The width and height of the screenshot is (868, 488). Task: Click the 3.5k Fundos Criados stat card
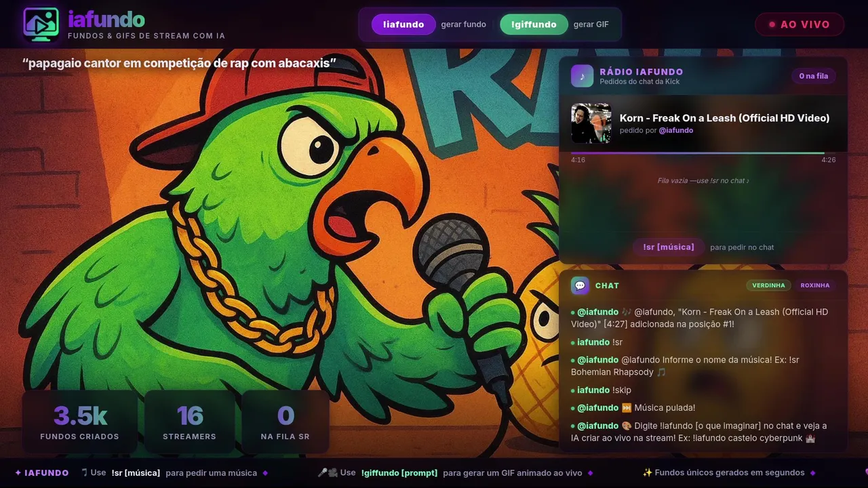(80, 422)
